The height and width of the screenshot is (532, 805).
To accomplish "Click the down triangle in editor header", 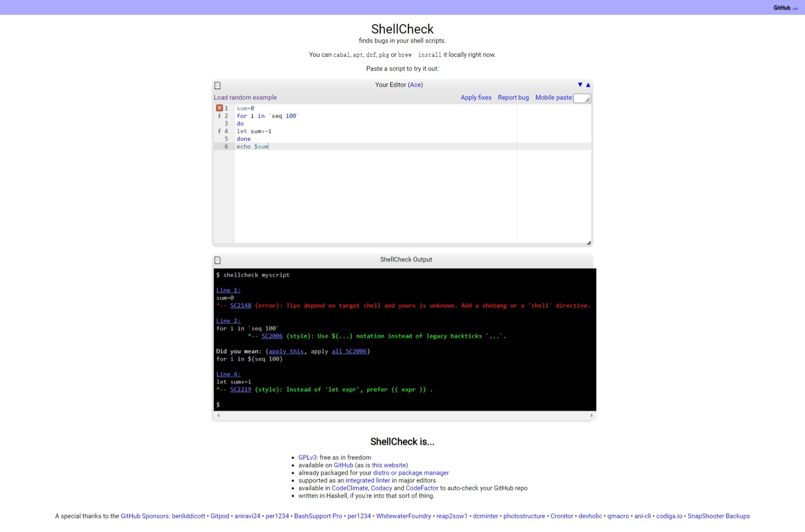I will pos(580,85).
